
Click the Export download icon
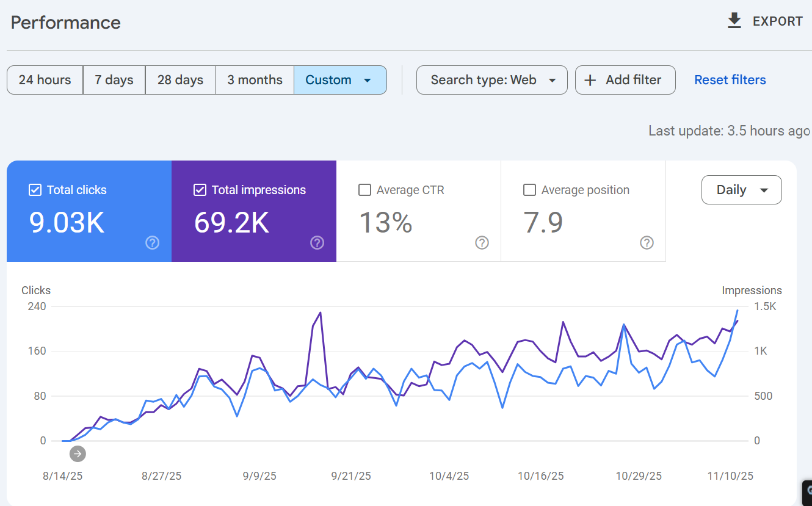[x=734, y=21]
